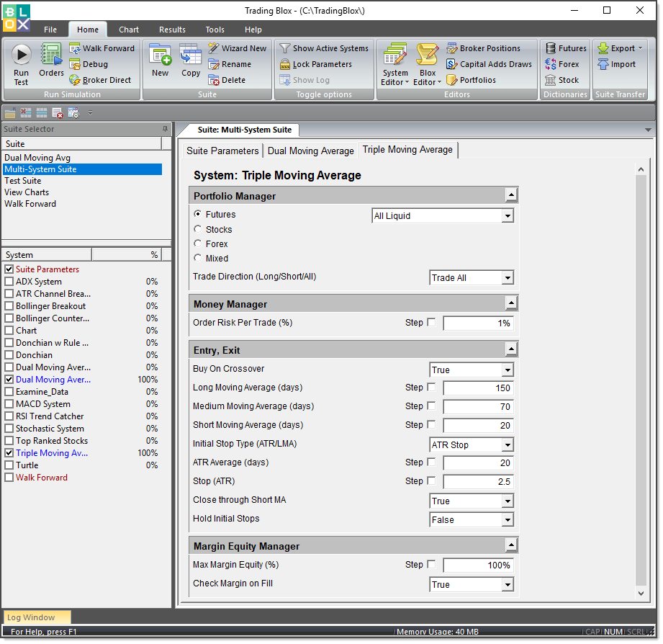Image resolution: width=663 pixels, height=644 pixels.
Task: Switch to the Suite Parameters tab
Action: point(222,151)
